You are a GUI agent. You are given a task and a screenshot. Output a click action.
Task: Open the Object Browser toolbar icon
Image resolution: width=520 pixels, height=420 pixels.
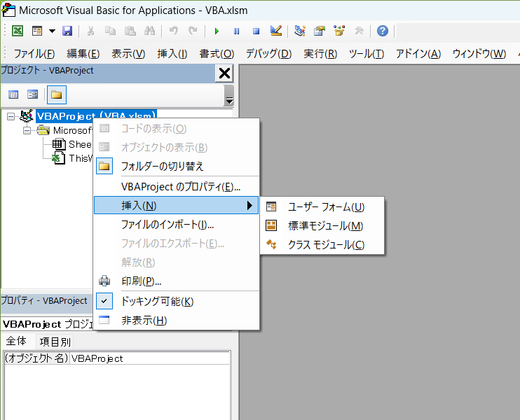click(x=339, y=31)
